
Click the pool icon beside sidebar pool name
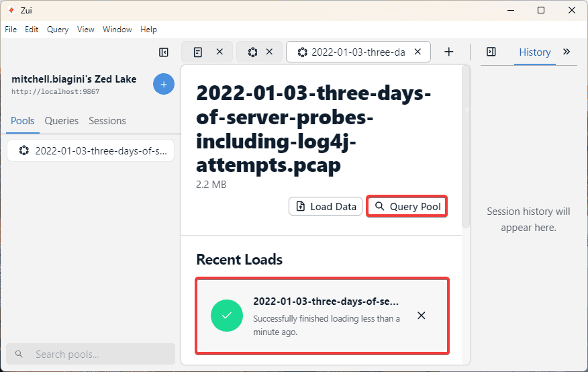[24, 151]
